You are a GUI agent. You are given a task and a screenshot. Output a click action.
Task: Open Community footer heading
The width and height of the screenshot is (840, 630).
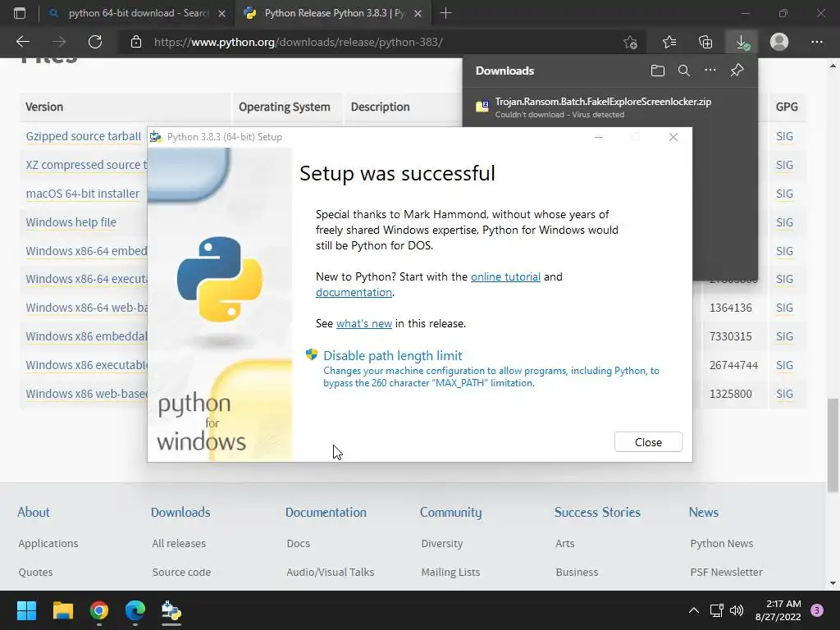click(x=450, y=513)
